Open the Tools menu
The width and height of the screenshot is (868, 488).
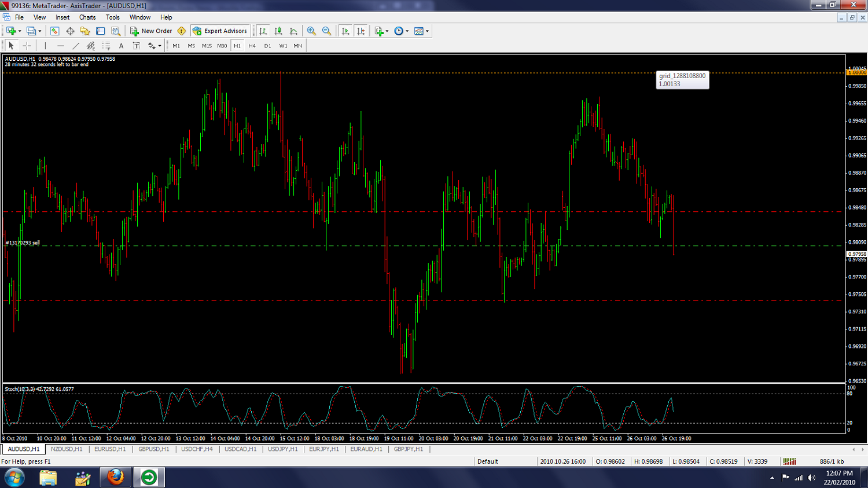113,17
